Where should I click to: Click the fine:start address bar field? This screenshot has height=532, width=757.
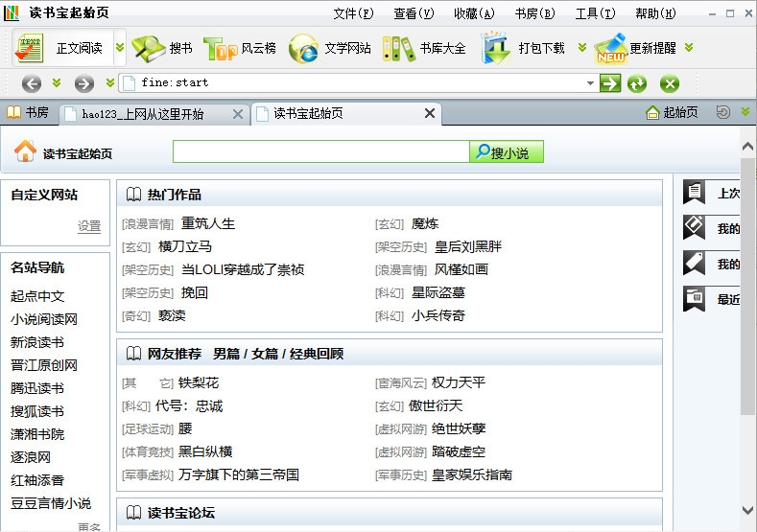click(358, 83)
